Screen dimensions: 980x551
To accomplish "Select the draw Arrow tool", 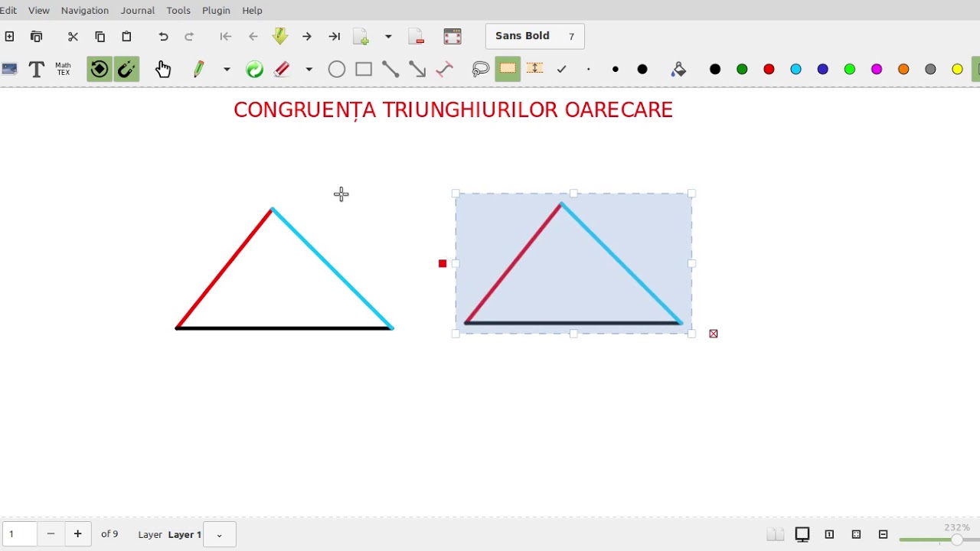I will 417,69.
